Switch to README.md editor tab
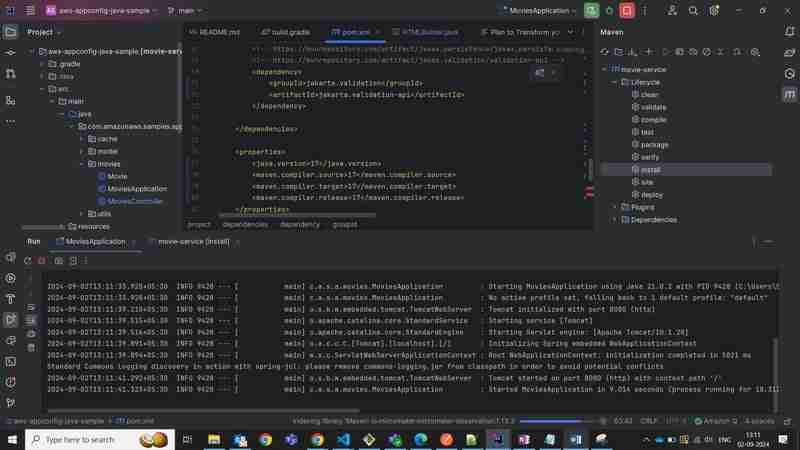800x450 pixels. (x=214, y=32)
